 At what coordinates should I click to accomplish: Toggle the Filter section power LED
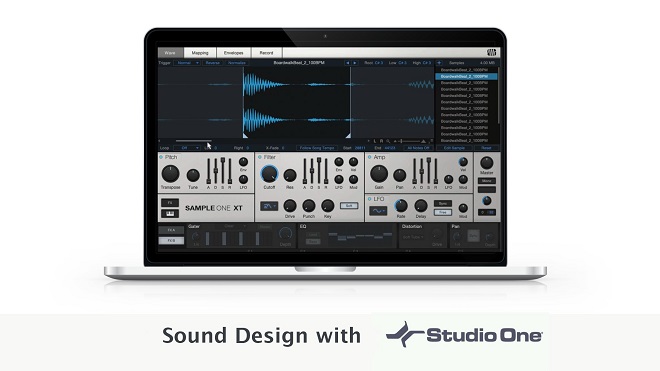tap(260, 157)
